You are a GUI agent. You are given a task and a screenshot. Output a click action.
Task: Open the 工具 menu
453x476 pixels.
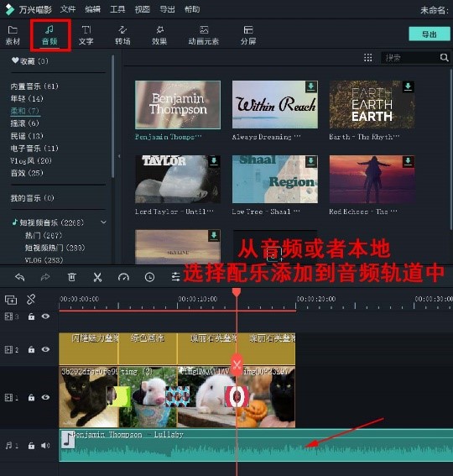(x=117, y=9)
